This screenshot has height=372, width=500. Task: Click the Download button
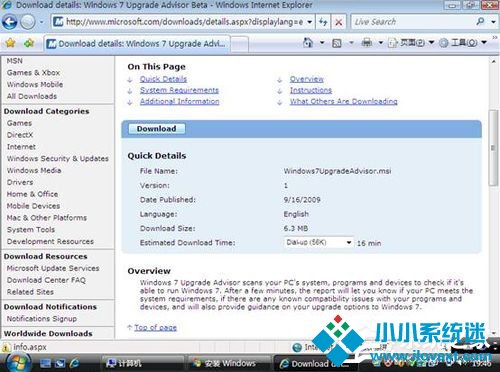(x=156, y=129)
